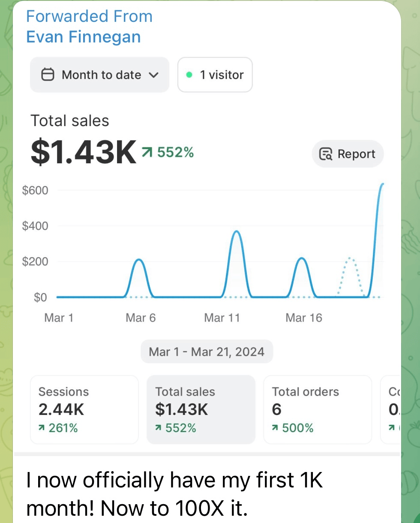Click the first 1K month message text

pos(174,494)
